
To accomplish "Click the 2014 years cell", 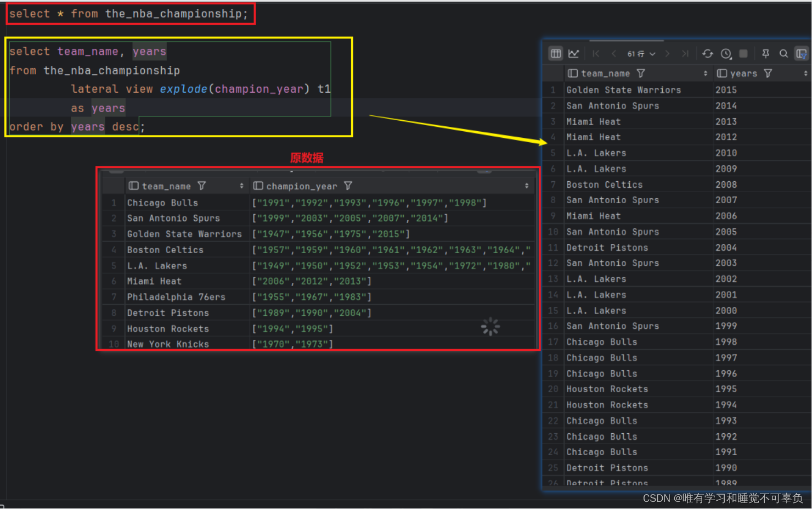I will 726,105.
